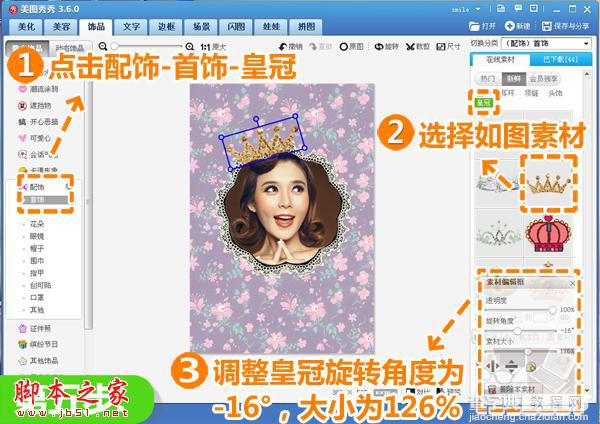The height and width of the screenshot is (424, 600).
Task: Open the 拼图 tab
Action: coord(306,27)
